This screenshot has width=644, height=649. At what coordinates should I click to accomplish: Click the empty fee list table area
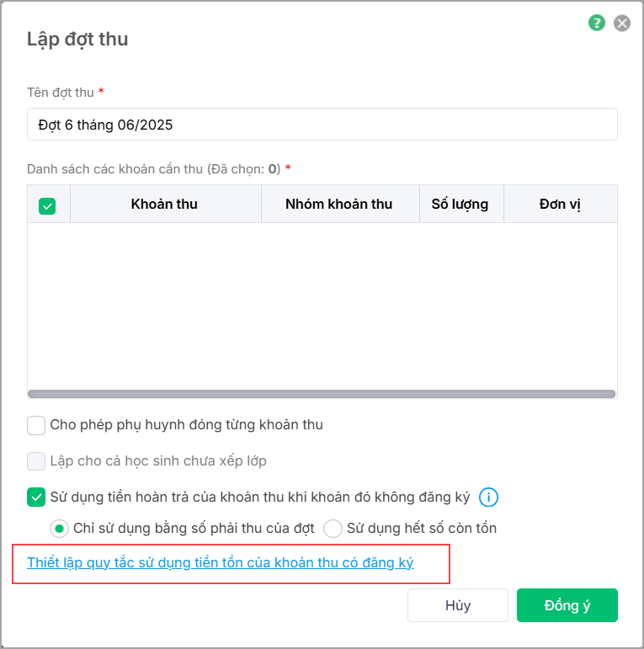click(x=322, y=303)
